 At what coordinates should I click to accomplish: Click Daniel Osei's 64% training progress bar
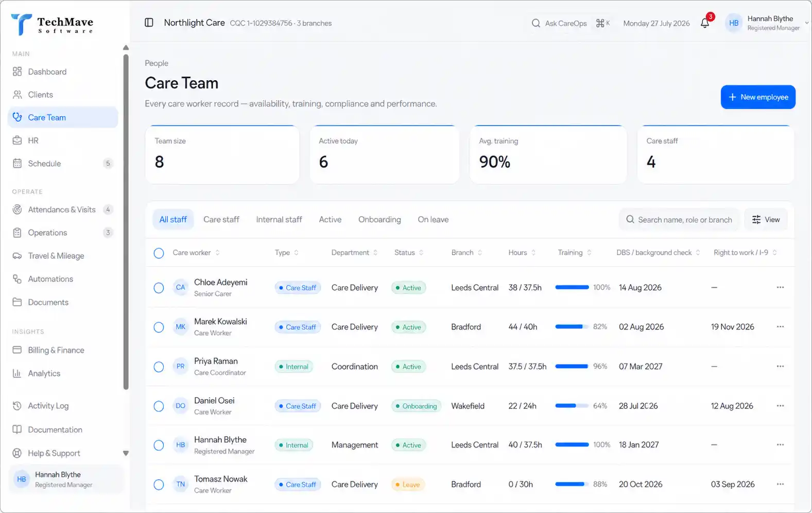pos(572,405)
